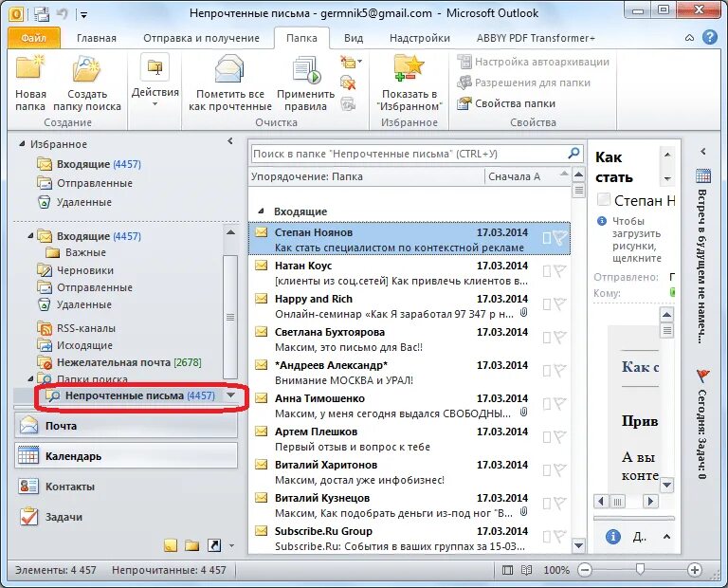Click the Notes icon in navigation bottom bar
The height and width of the screenshot is (588, 728).
click(x=171, y=545)
